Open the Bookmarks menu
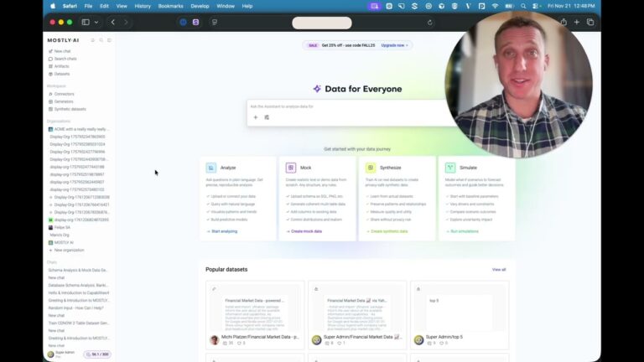The width and height of the screenshot is (644, 362). point(170,6)
